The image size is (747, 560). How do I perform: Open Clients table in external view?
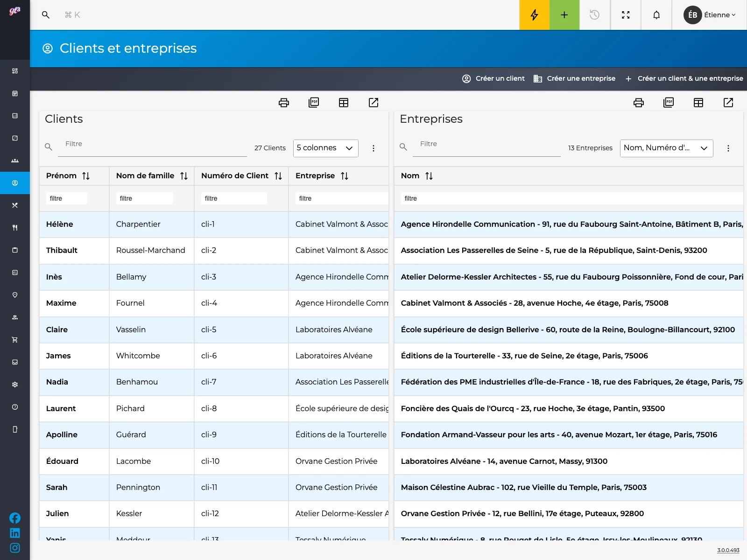pyautogui.click(x=373, y=103)
